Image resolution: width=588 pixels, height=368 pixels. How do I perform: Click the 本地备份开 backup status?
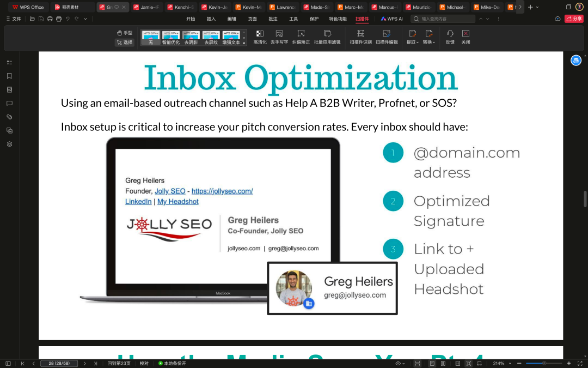click(x=172, y=363)
